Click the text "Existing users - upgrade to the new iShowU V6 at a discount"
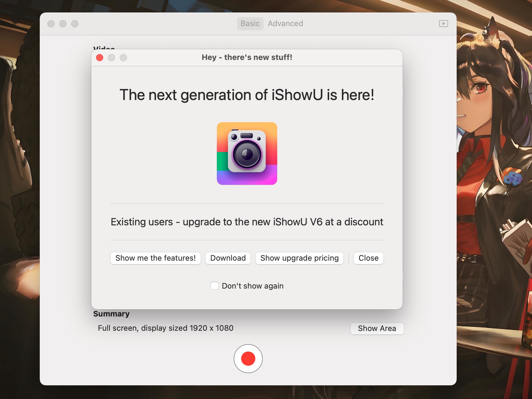The height and width of the screenshot is (399, 532). pyautogui.click(x=247, y=222)
